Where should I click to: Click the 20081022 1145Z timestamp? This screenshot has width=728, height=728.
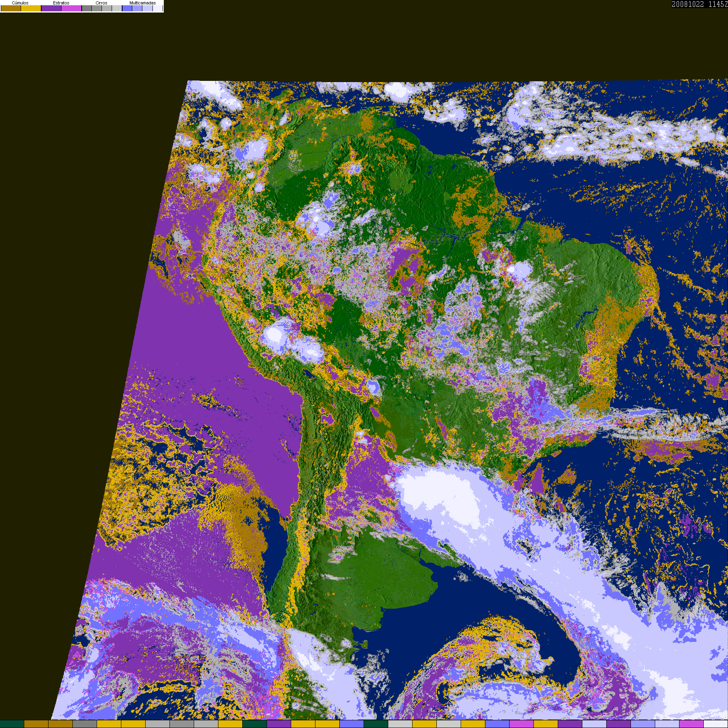[x=699, y=4]
